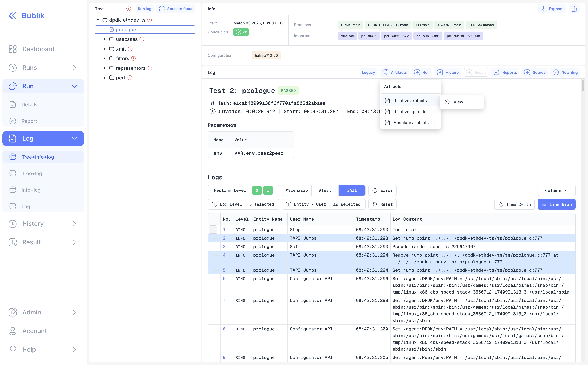Open the New Bug icon button
This screenshot has width=588, height=365.
[x=565, y=72]
